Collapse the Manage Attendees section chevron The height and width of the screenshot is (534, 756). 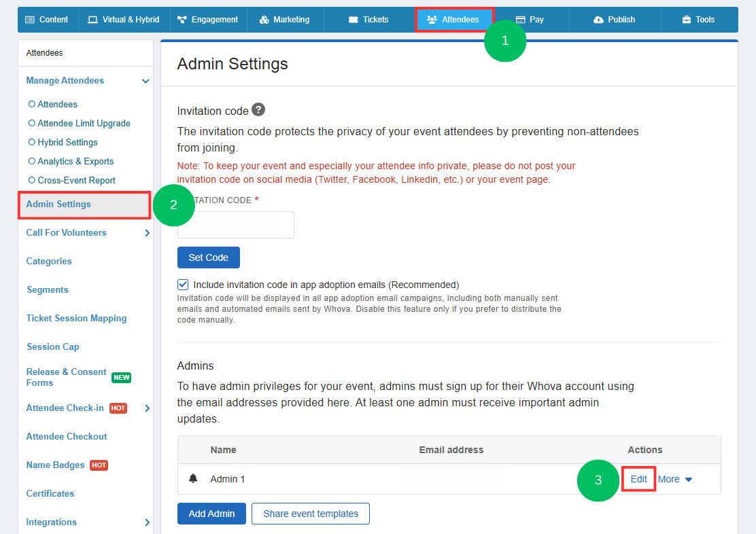[x=145, y=81]
